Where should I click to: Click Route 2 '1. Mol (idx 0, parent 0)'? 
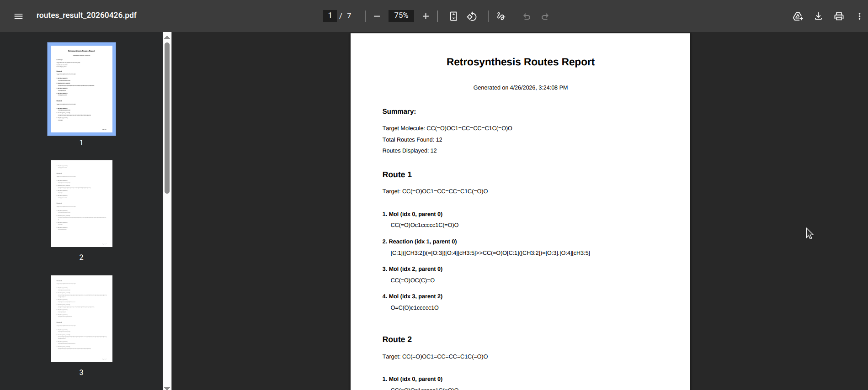click(412, 379)
